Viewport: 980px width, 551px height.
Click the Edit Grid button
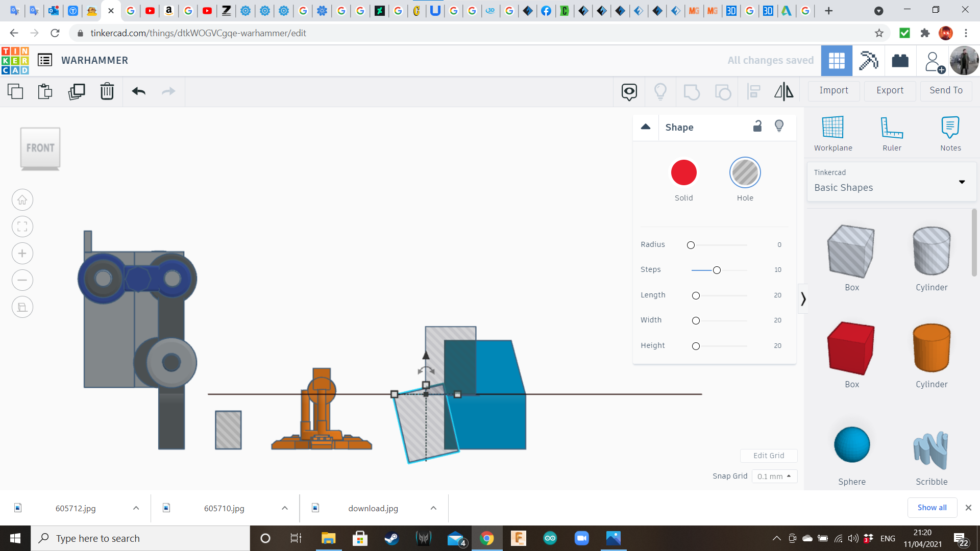[x=768, y=456]
